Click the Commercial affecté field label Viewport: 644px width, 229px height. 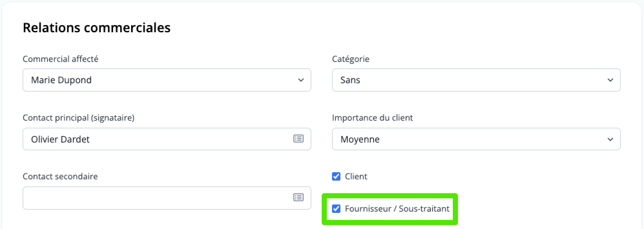click(60, 59)
